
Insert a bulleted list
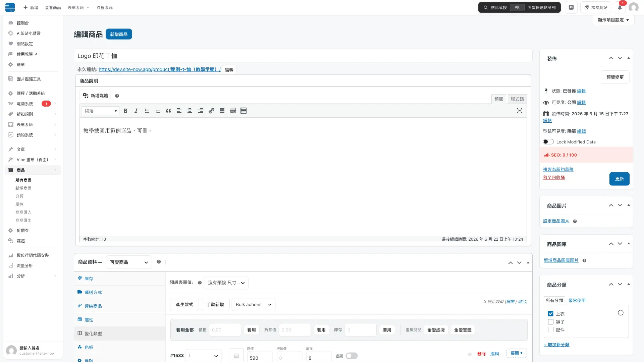(x=147, y=111)
